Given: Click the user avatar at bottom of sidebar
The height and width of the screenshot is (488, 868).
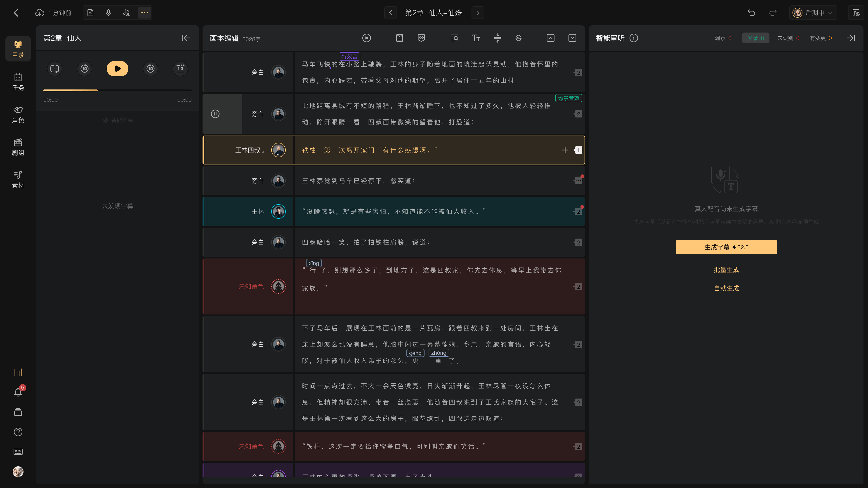Looking at the screenshot, I should pos(18,472).
